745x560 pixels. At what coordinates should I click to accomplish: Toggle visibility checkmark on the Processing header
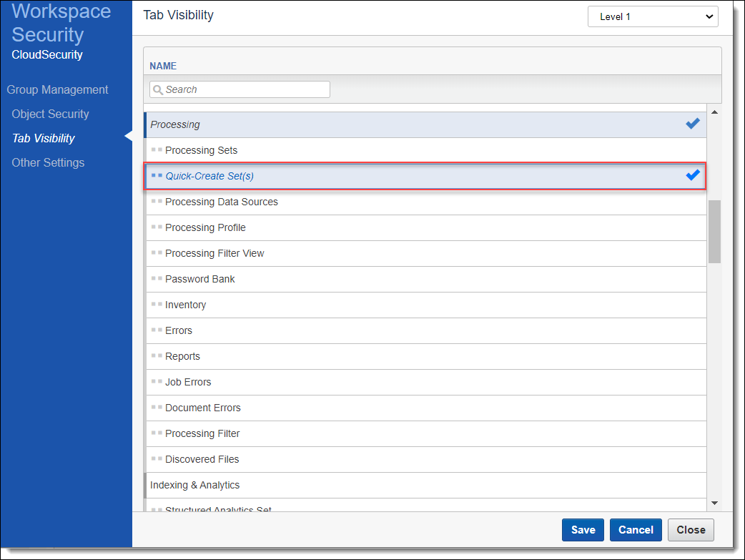pyautogui.click(x=691, y=123)
